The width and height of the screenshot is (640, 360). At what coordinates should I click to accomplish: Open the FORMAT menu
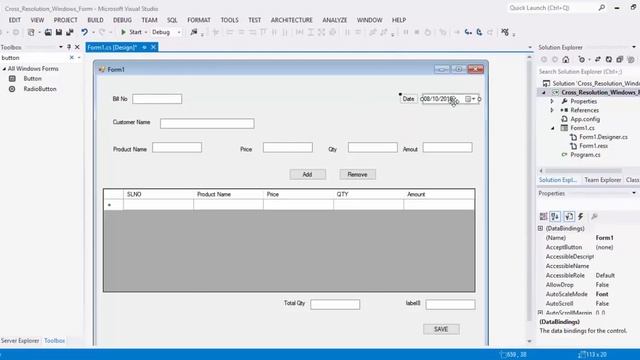pos(199,20)
